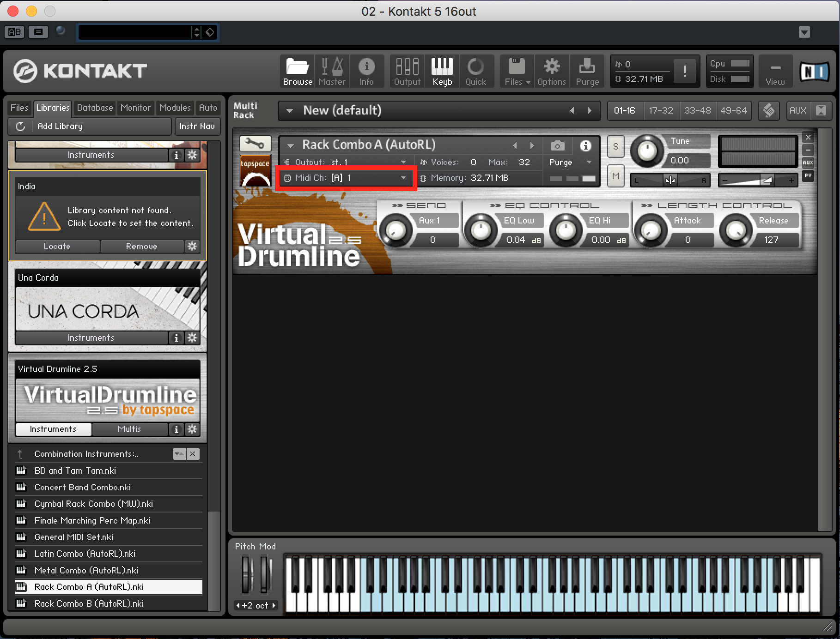840x639 pixels.
Task: Open the Midi Ch channel dropdown
Action: [x=346, y=178]
